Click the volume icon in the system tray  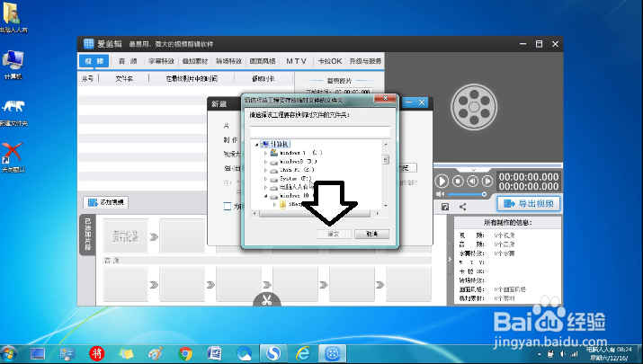coord(563,354)
